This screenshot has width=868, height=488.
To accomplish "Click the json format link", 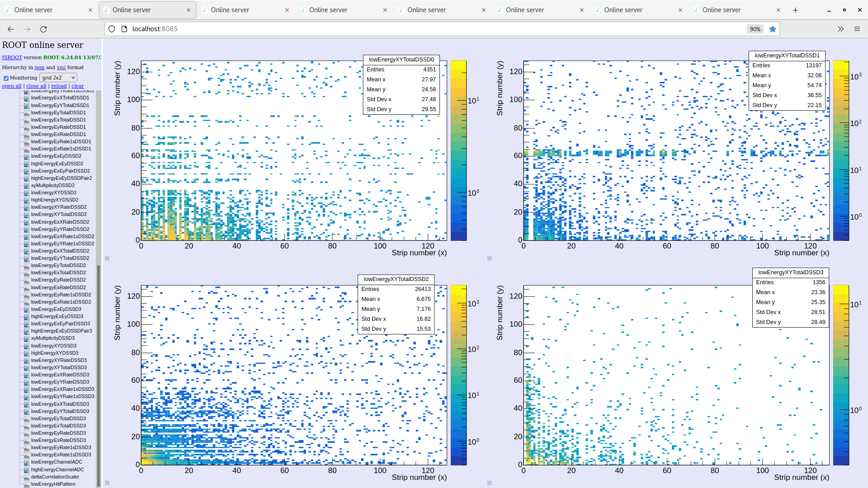I will click(39, 67).
